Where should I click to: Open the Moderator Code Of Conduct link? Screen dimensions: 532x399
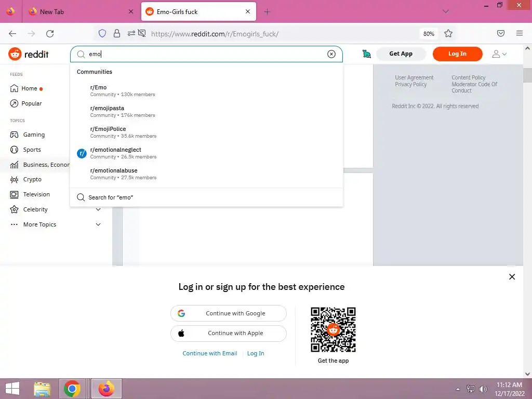pyautogui.click(x=474, y=87)
